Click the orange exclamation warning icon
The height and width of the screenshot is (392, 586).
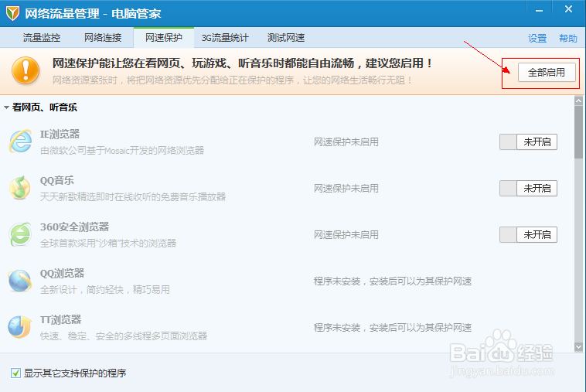(x=26, y=70)
